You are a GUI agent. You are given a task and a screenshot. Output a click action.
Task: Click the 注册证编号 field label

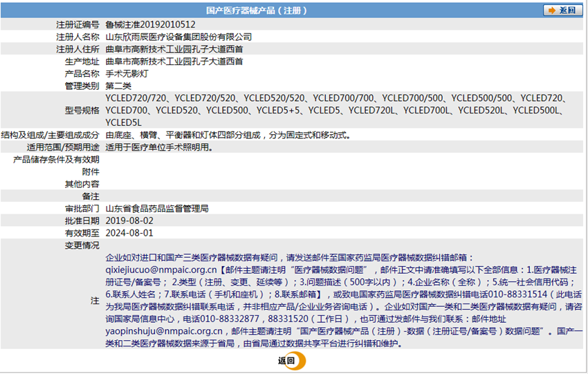[77, 25]
